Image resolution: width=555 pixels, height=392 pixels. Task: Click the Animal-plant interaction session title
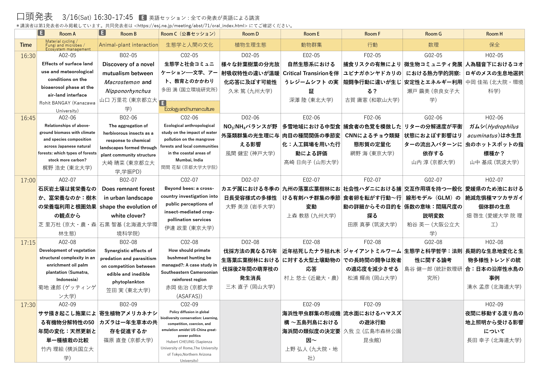[128, 45]
